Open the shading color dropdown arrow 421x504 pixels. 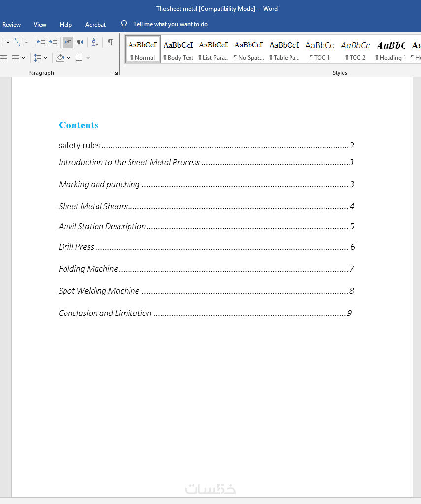tap(68, 58)
